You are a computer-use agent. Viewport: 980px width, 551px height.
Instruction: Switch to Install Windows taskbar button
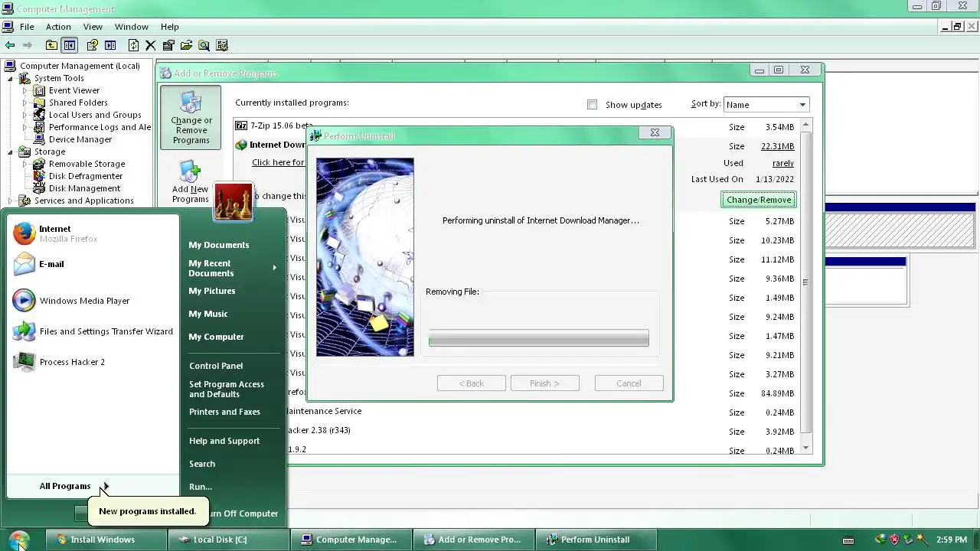tap(106, 540)
